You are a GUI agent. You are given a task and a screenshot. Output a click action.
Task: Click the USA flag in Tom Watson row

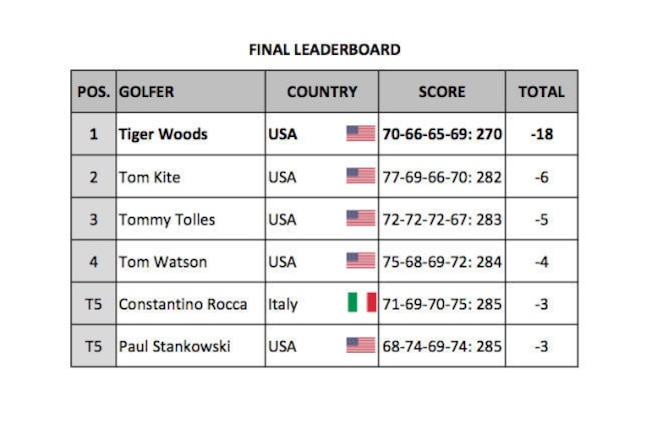tap(361, 261)
